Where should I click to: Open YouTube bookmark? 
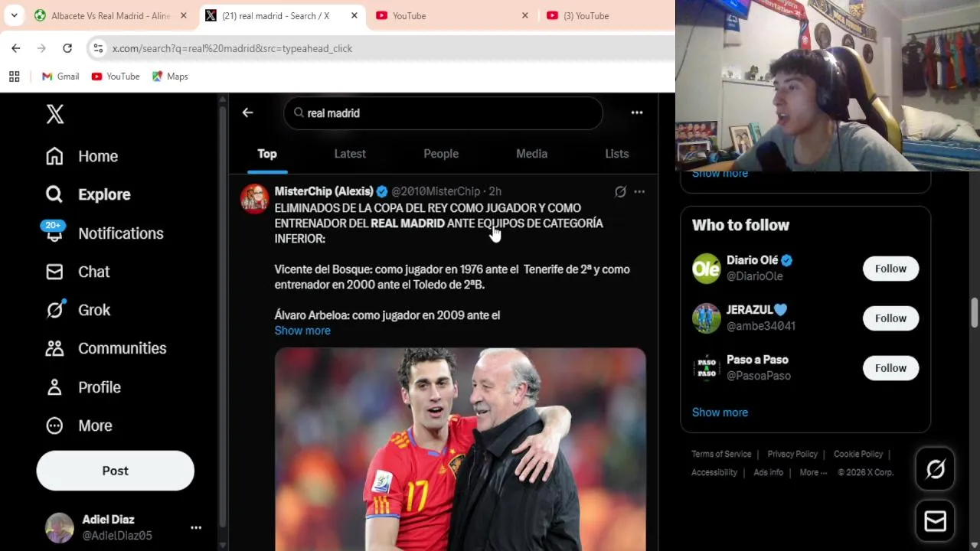point(116,77)
